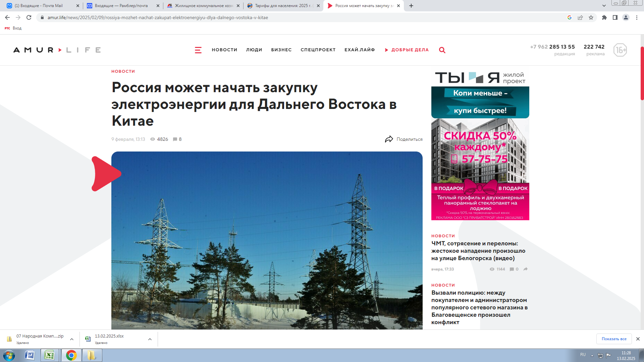Viewport: 644px width, 362px height.
Task: Click the red search magnifier icon
Action: pyautogui.click(x=442, y=50)
